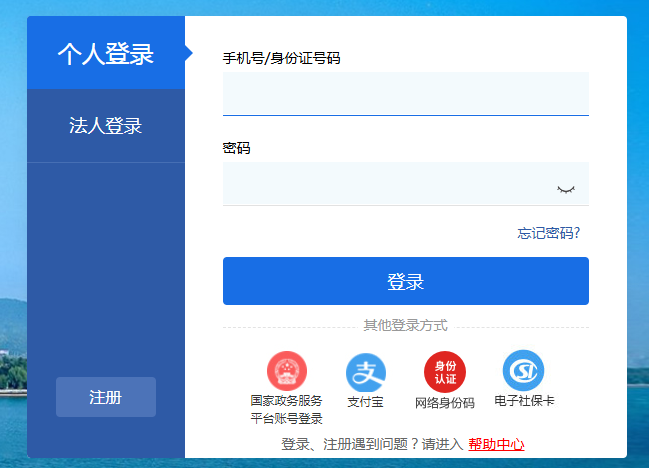This screenshot has width=649, height=468.
Task: Select the 电子社保卡 blue icon
Action: click(523, 370)
